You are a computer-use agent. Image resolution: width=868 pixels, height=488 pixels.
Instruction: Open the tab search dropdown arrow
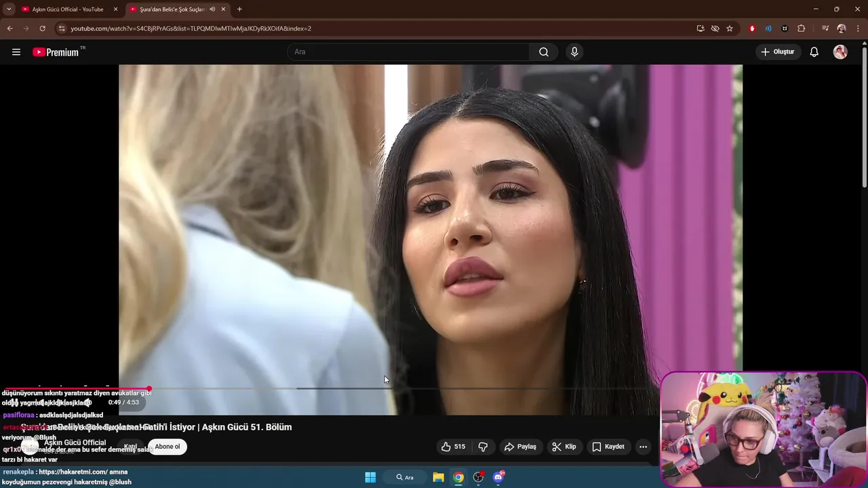pos(9,9)
